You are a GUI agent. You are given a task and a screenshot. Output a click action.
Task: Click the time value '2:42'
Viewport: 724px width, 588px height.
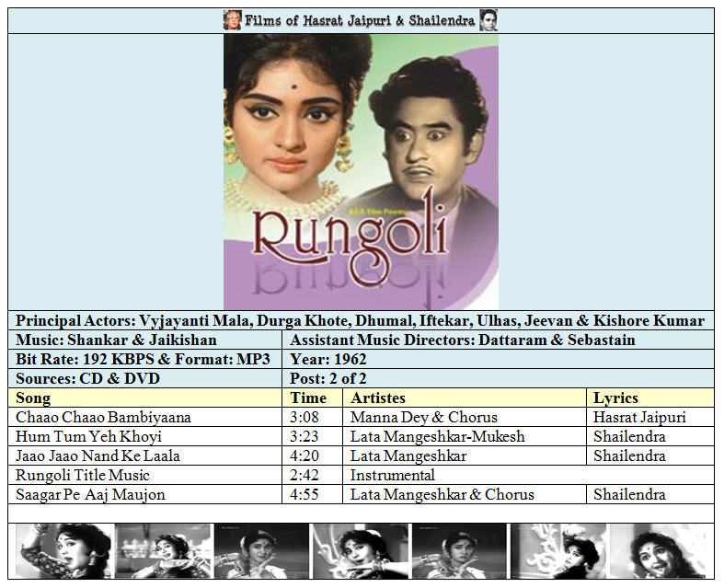(x=305, y=476)
